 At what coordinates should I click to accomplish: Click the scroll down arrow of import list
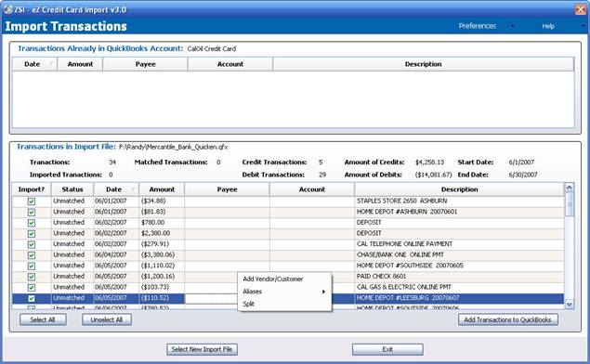(x=570, y=305)
